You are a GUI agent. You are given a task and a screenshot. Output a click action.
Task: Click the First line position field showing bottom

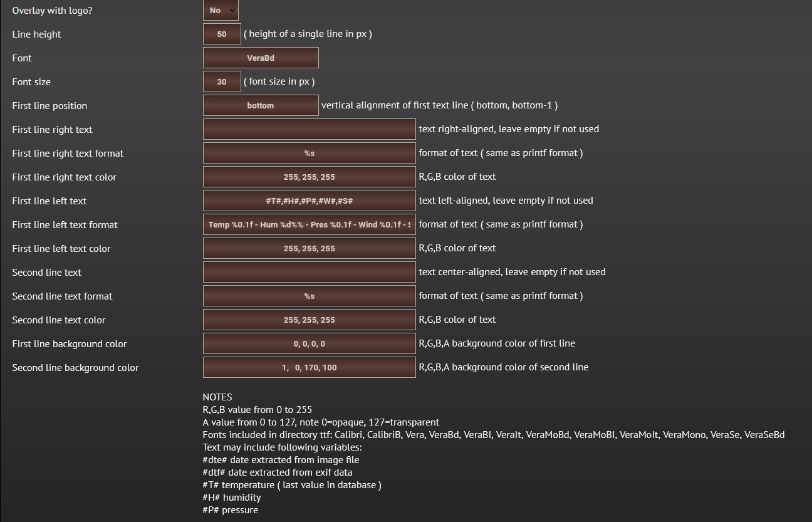(x=261, y=105)
